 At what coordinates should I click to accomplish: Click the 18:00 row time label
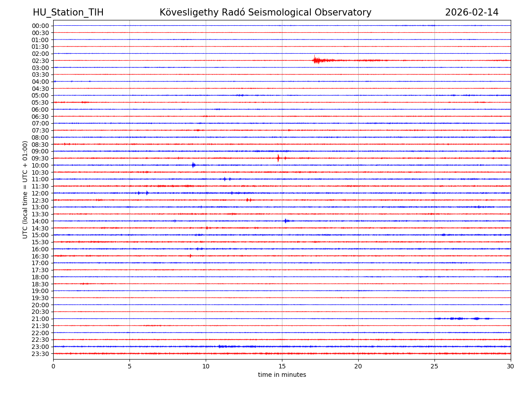coord(40,277)
